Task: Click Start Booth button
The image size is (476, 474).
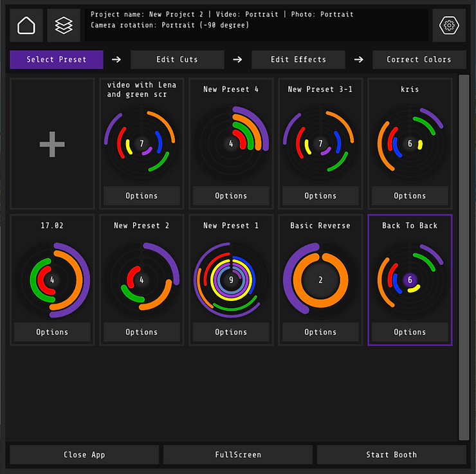Action: coord(392,455)
